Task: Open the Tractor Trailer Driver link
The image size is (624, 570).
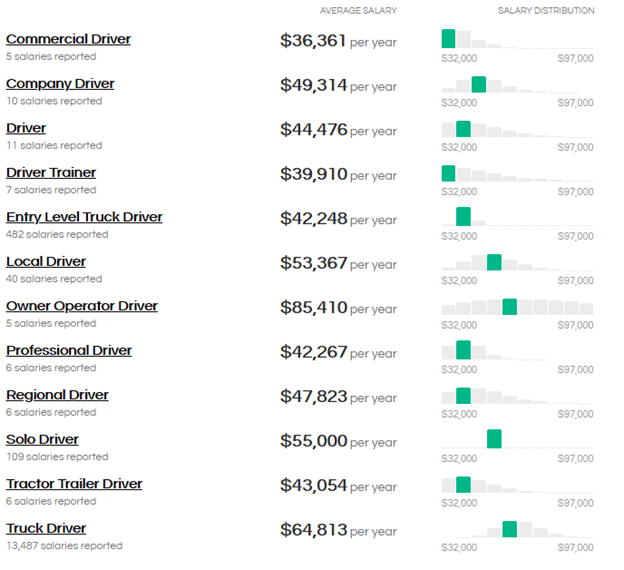Action: point(74,484)
